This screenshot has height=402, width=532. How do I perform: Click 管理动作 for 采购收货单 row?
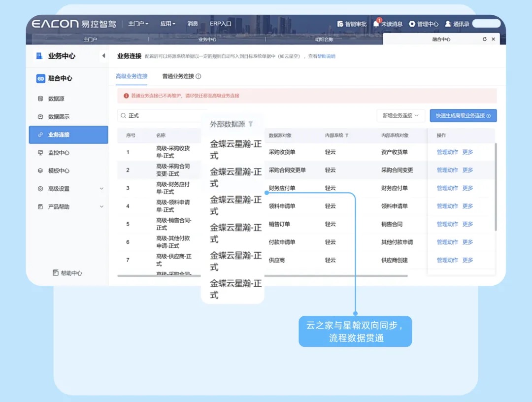click(x=447, y=152)
